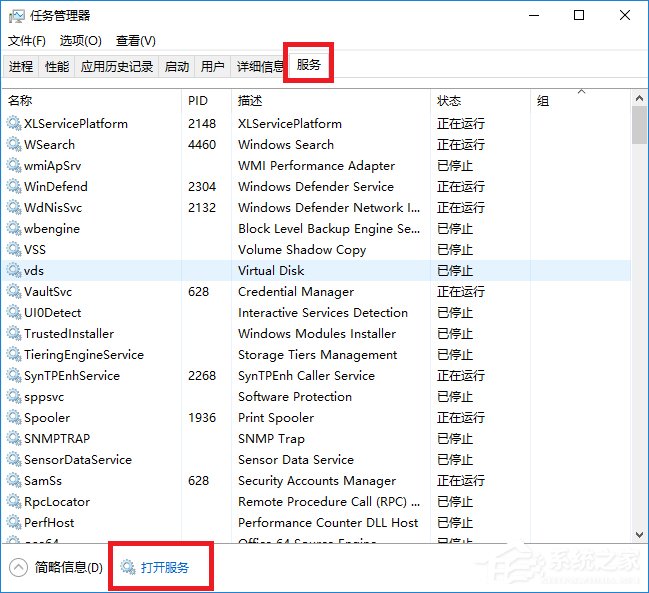Click the gear icon next to Spooler
This screenshot has width=649, height=593.
pyautogui.click(x=14, y=418)
